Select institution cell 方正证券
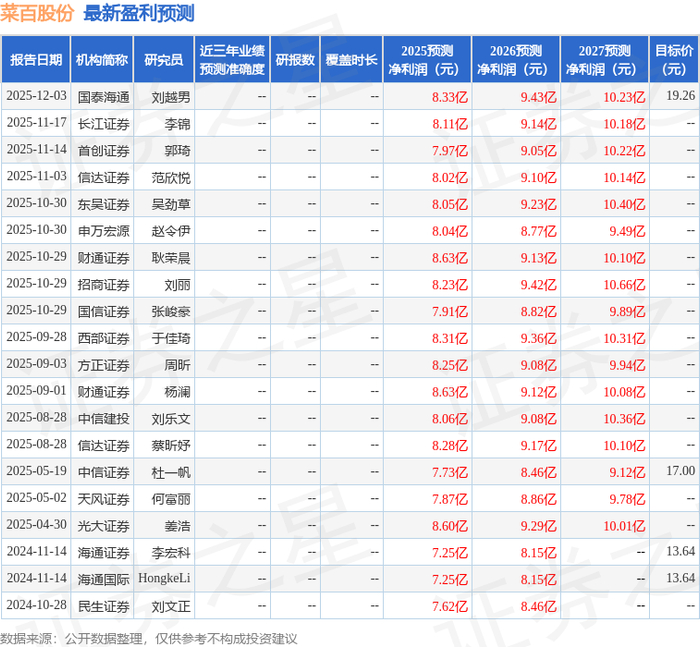The width and height of the screenshot is (700, 647). tap(104, 365)
